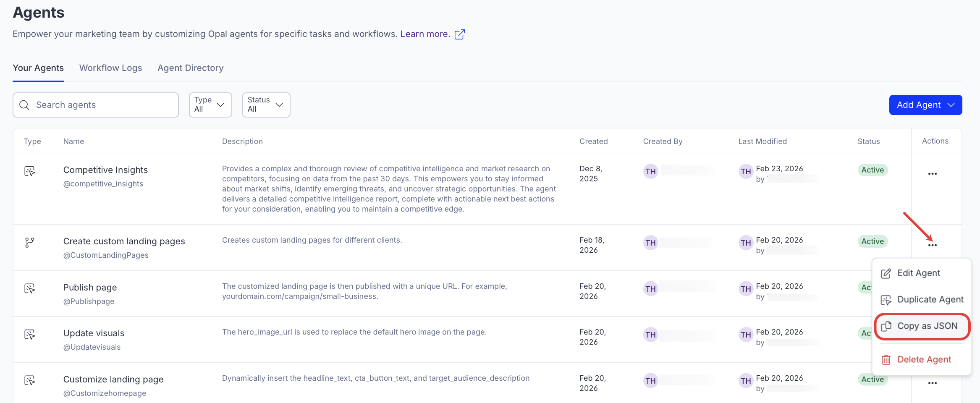980x403 pixels.
Task: Open the Add Agent dropdown button
Action: pos(925,105)
